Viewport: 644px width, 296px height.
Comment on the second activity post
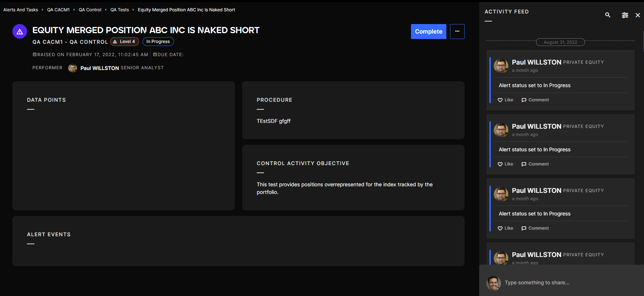535,164
